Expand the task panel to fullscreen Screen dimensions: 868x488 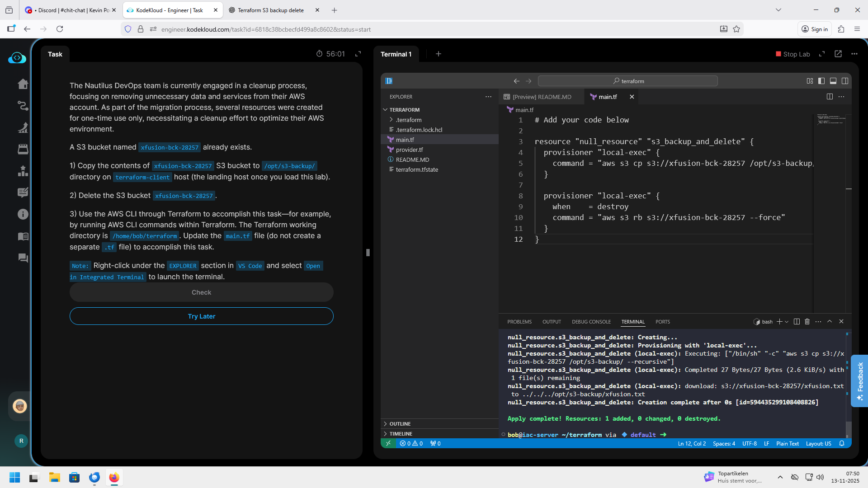coord(358,54)
